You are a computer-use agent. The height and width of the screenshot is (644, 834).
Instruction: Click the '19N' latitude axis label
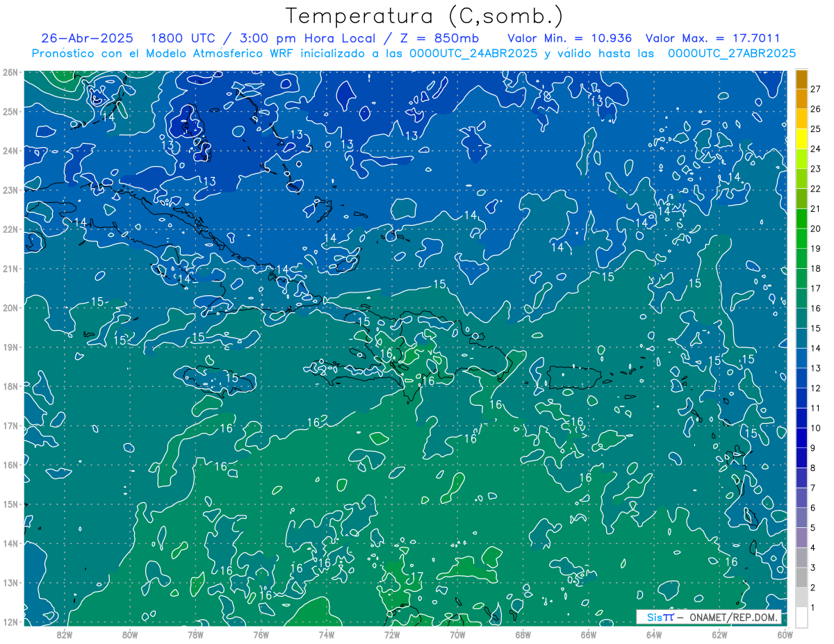point(10,347)
